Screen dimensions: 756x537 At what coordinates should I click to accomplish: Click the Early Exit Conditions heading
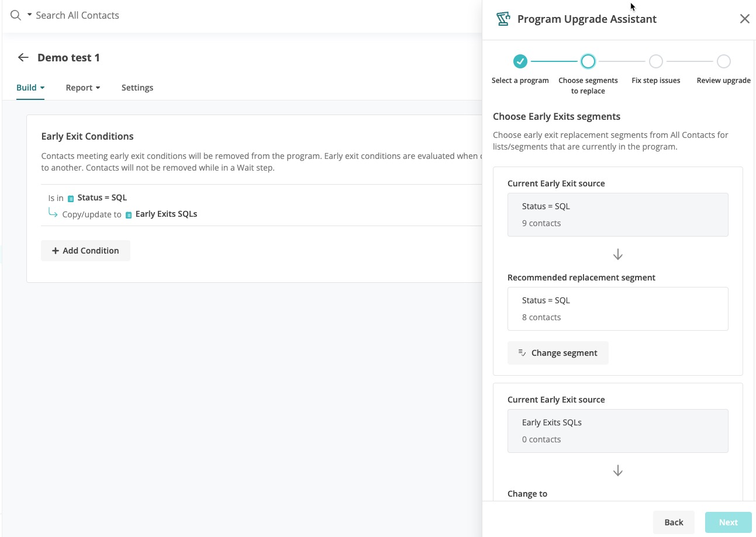click(87, 136)
